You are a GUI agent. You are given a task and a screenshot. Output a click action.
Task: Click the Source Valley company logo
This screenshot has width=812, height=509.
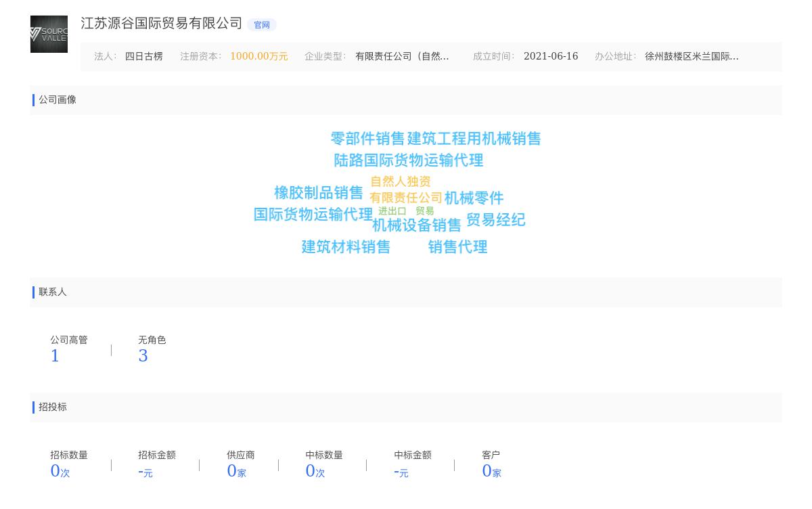click(x=49, y=34)
